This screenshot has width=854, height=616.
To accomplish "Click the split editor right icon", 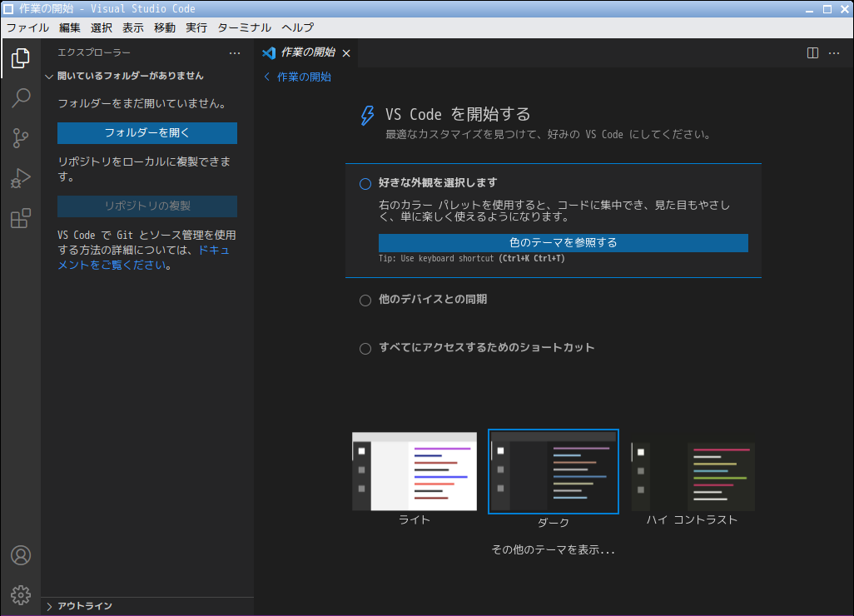I will coord(812,52).
